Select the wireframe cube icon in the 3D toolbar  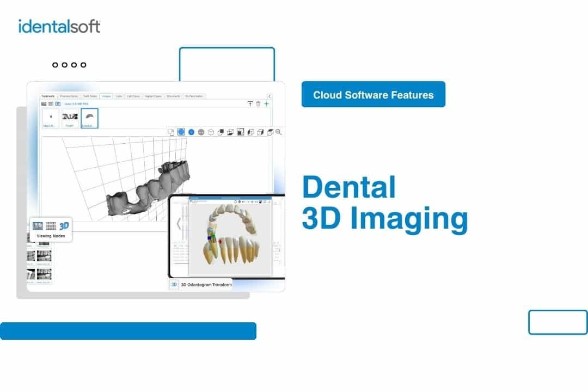(211, 132)
